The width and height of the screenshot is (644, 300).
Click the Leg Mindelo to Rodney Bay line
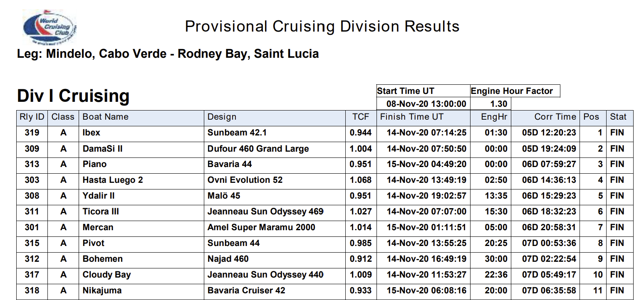168,54
